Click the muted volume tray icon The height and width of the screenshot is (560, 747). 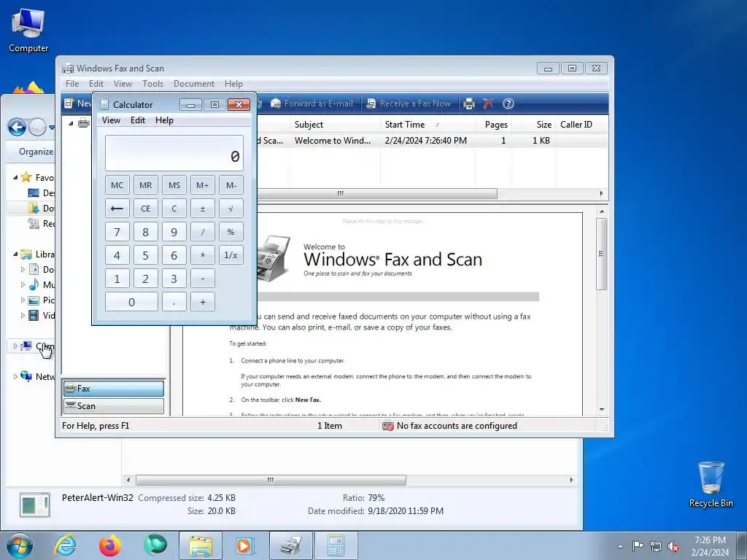[x=673, y=547]
